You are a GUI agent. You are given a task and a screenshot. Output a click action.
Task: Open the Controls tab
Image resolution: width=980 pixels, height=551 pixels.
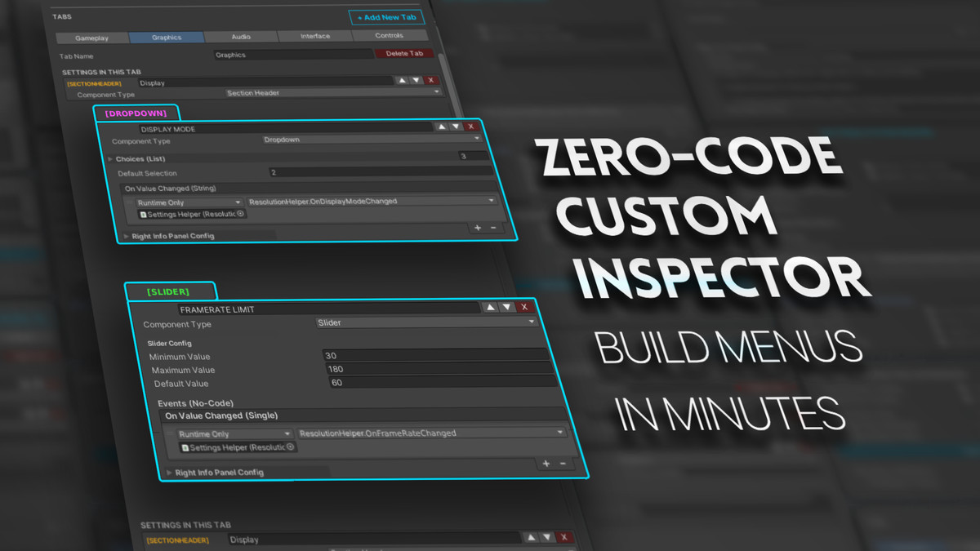[389, 36]
